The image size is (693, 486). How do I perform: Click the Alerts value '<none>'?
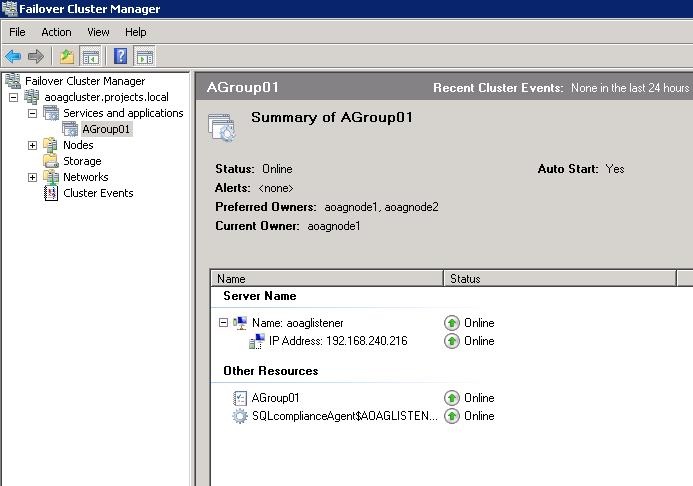tap(276, 188)
